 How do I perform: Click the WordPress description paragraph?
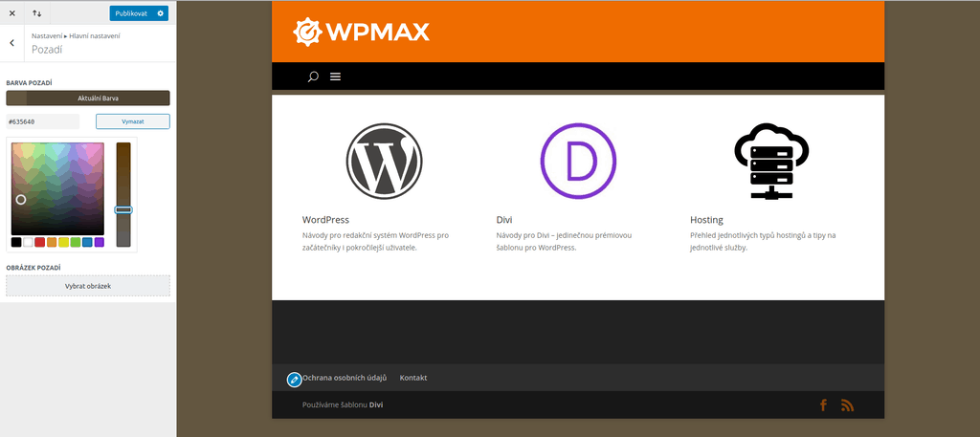point(375,242)
